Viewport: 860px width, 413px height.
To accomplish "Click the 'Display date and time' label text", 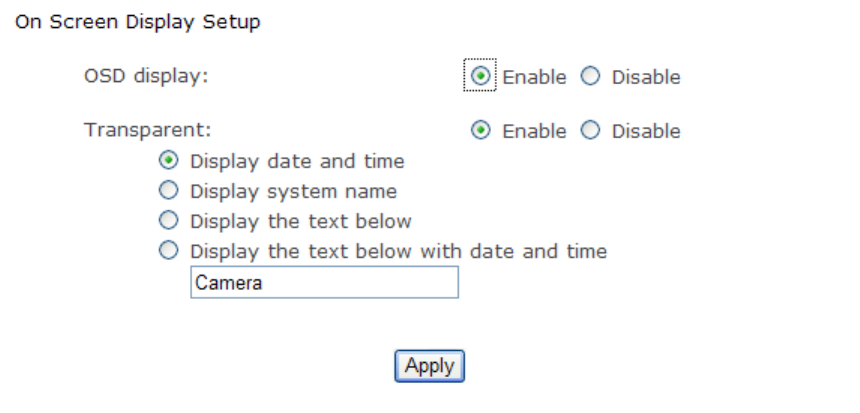I will pyautogui.click(x=297, y=161).
